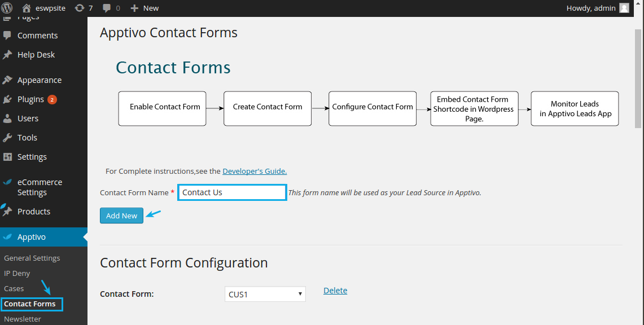Open the Newsletter submenu item
This screenshot has height=325, width=644.
23,319
